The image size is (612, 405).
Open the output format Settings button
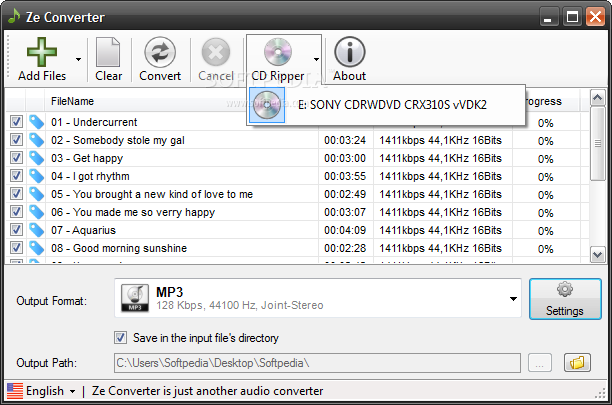(x=565, y=299)
